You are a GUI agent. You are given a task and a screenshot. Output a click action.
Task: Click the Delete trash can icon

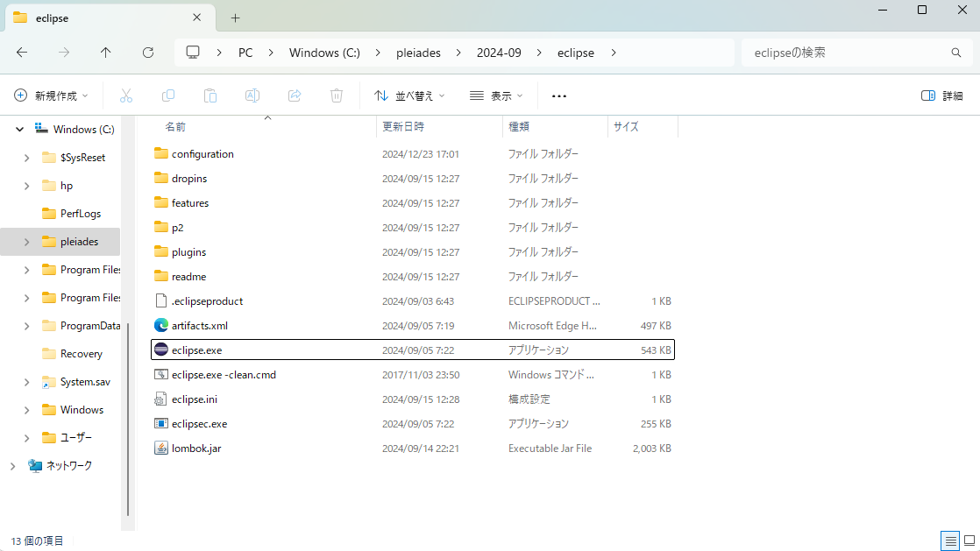(x=337, y=95)
